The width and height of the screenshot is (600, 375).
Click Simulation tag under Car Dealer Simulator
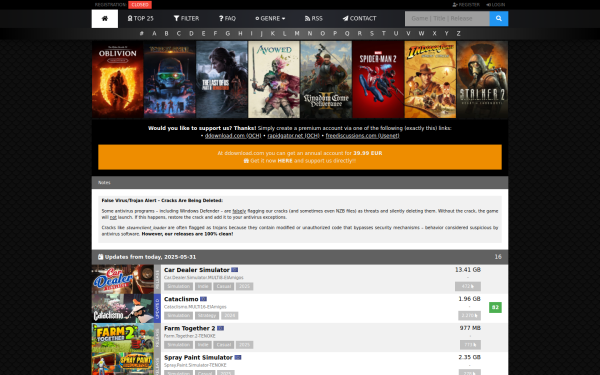coord(178,287)
